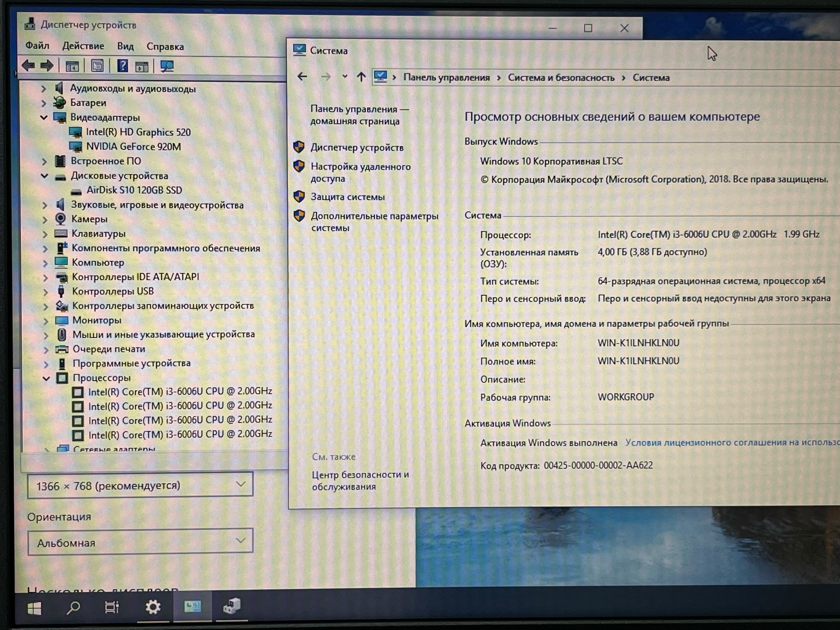Open taskbar Search magnifier
Screen dimensions: 840x630
(x=73, y=607)
